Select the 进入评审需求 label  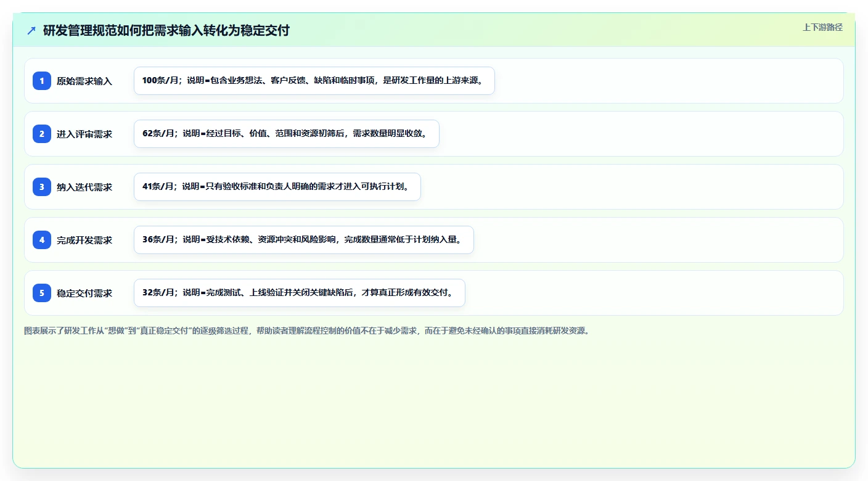84,134
